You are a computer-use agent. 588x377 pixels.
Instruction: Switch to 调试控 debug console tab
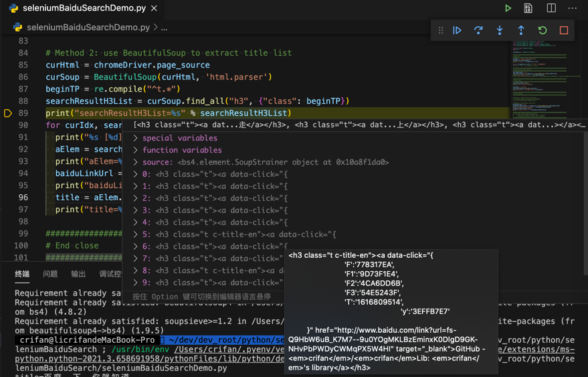tap(110, 274)
